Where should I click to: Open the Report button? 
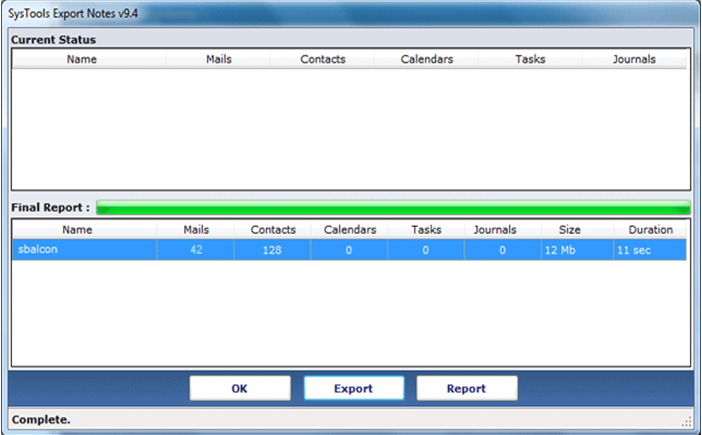(x=466, y=388)
